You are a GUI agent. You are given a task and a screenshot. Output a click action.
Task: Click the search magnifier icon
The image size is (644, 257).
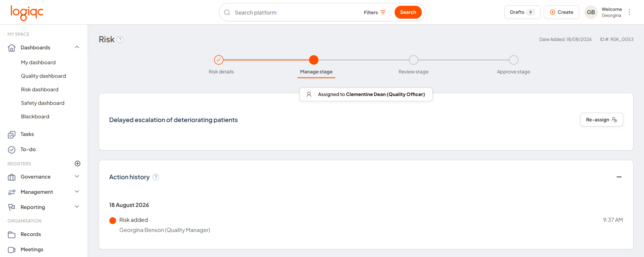(227, 13)
